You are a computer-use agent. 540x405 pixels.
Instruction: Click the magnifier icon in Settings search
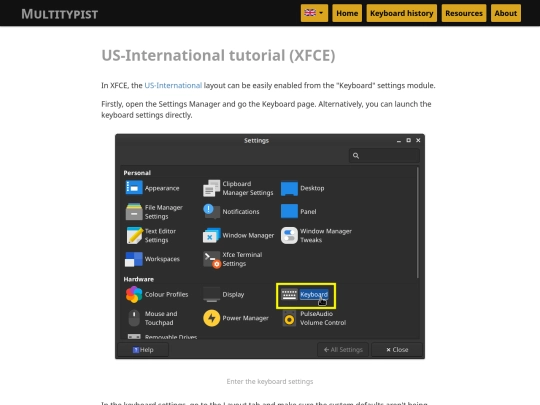coord(356,156)
